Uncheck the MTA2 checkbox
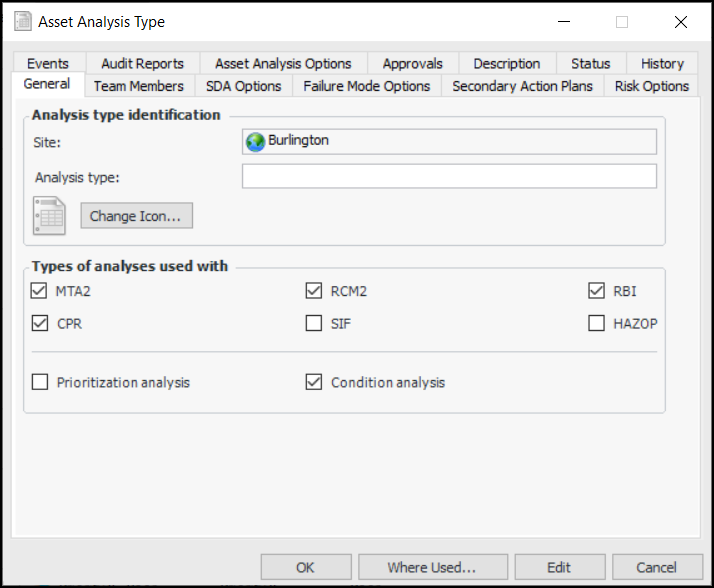 (40, 292)
